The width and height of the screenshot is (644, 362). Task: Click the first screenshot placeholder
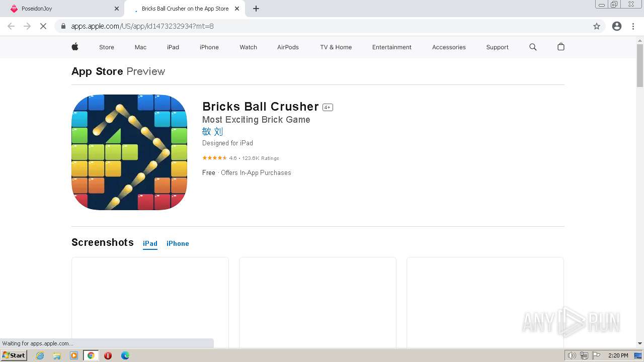(x=150, y=302)
